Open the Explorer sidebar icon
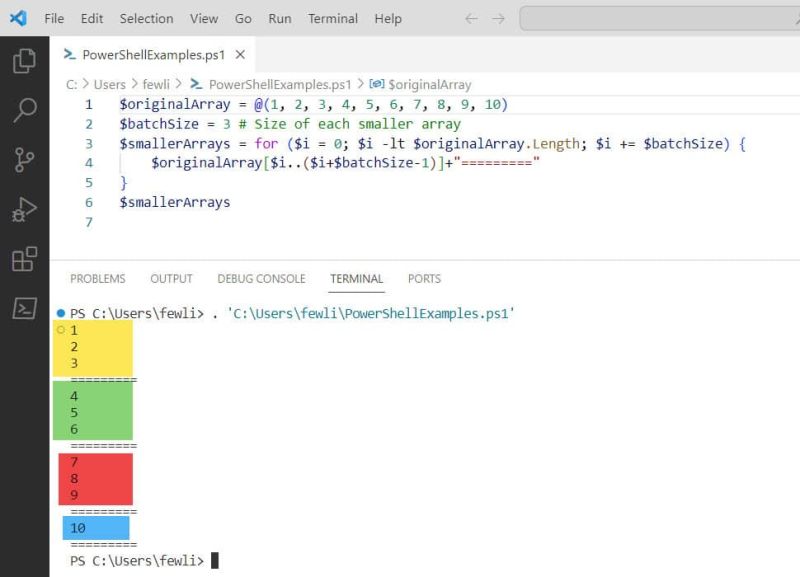The width and height of the screenshot is (800, 577). click(24, 60)
